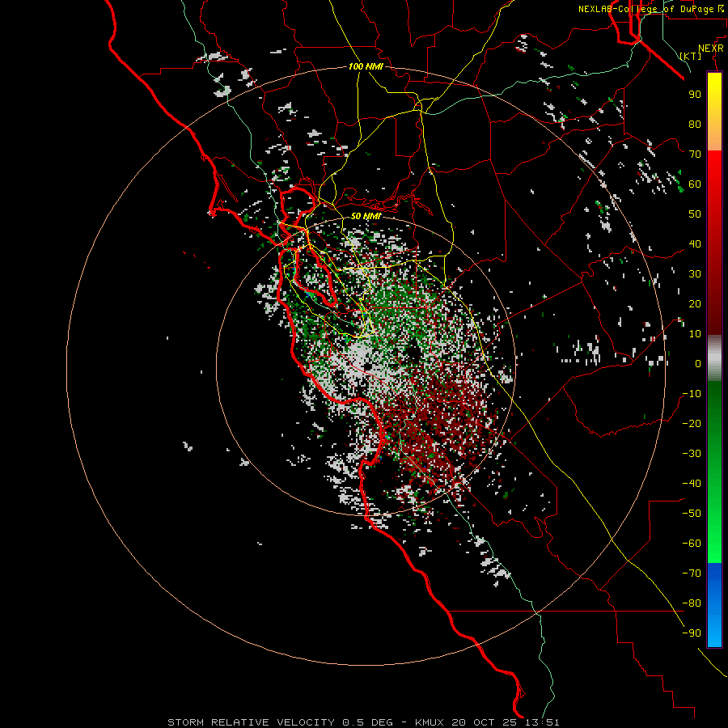728x728 pixels.
Task: Select the -60 scale value
Action: (x=692, y=544)
